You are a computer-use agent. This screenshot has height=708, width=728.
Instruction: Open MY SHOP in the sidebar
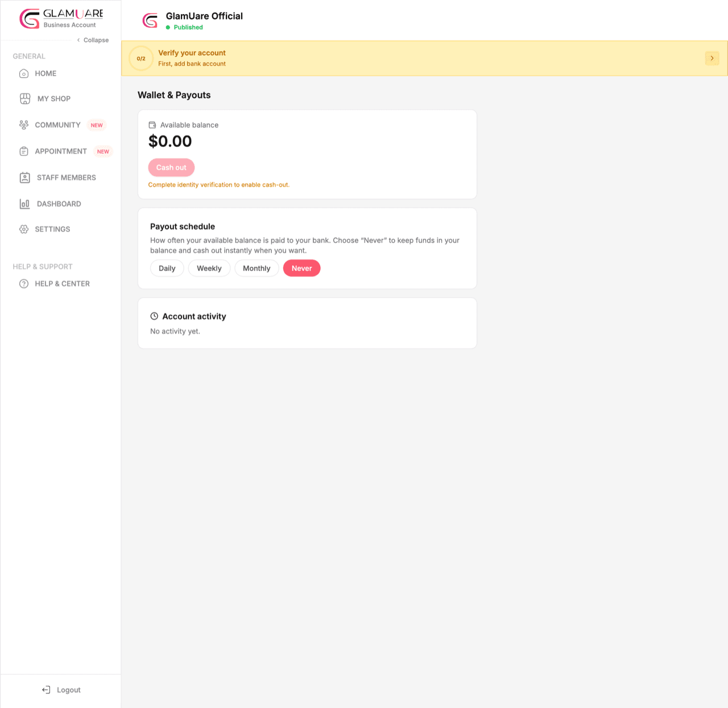[54, 98]
